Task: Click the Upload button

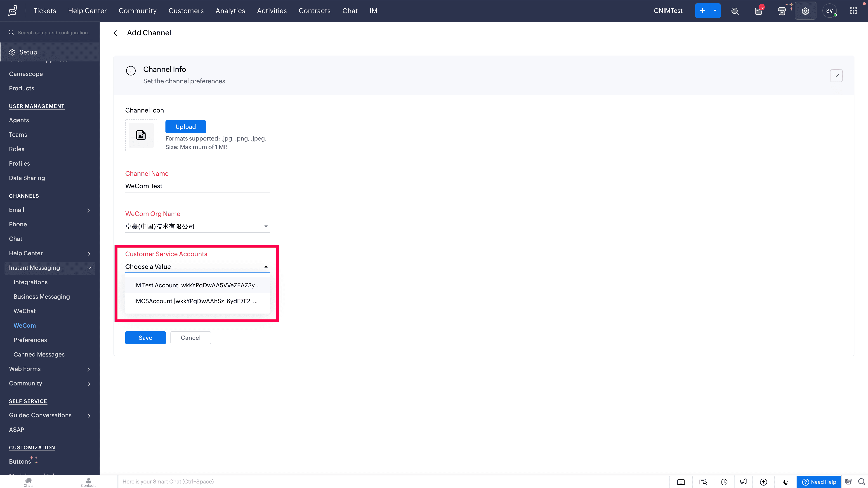Action: point(185,127)
